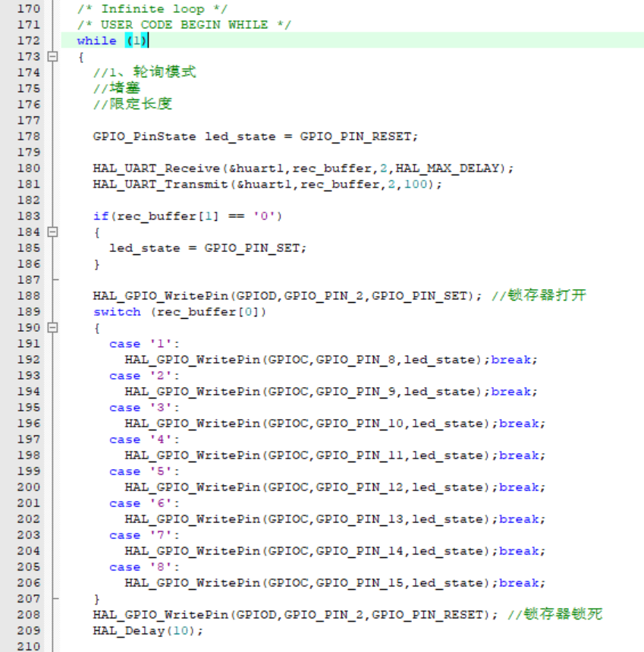
Task: Click the case '3' label
Action: [144, 408]
